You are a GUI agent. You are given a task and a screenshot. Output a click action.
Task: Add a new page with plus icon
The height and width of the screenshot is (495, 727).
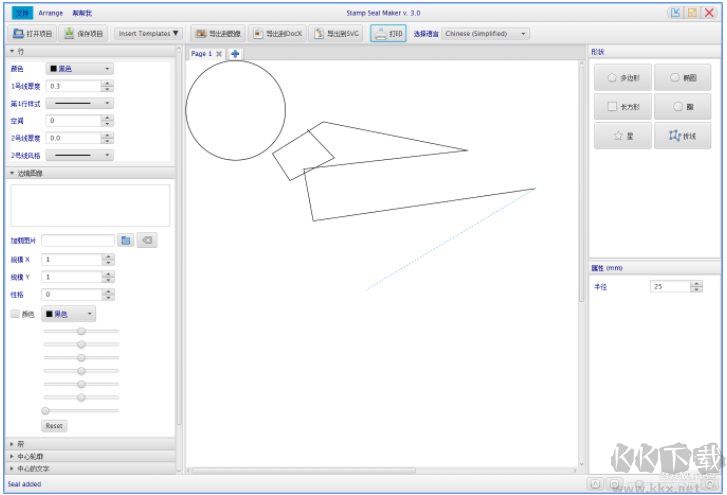pyautogui.click(x=235, y=54)
